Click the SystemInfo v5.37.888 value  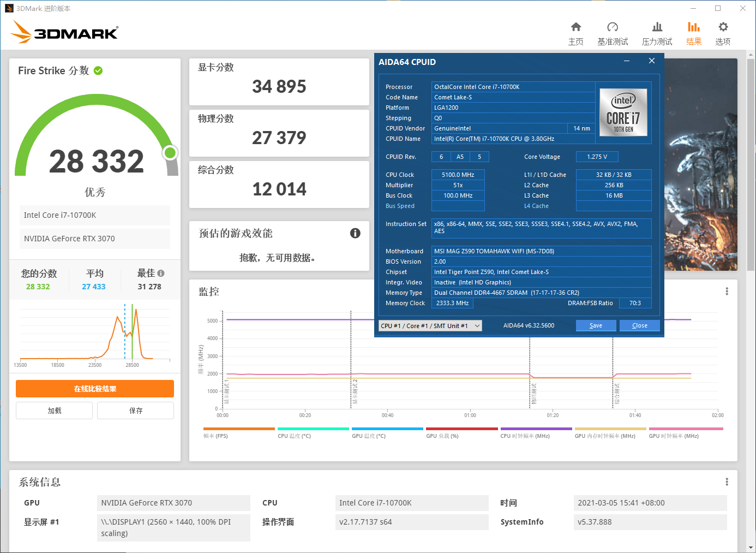(x=650, y=522)
